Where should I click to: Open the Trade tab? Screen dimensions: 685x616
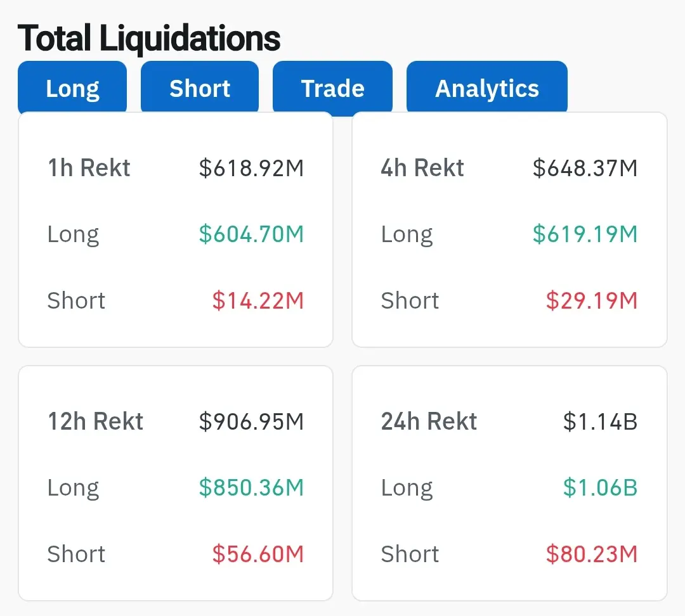tap(332, 88)
